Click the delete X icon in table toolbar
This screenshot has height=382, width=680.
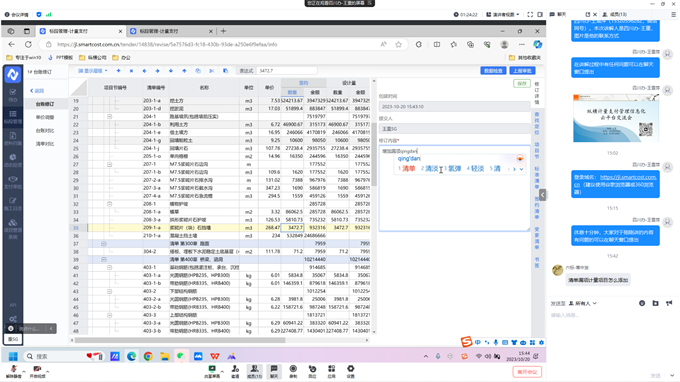click(x=131, y=71)
